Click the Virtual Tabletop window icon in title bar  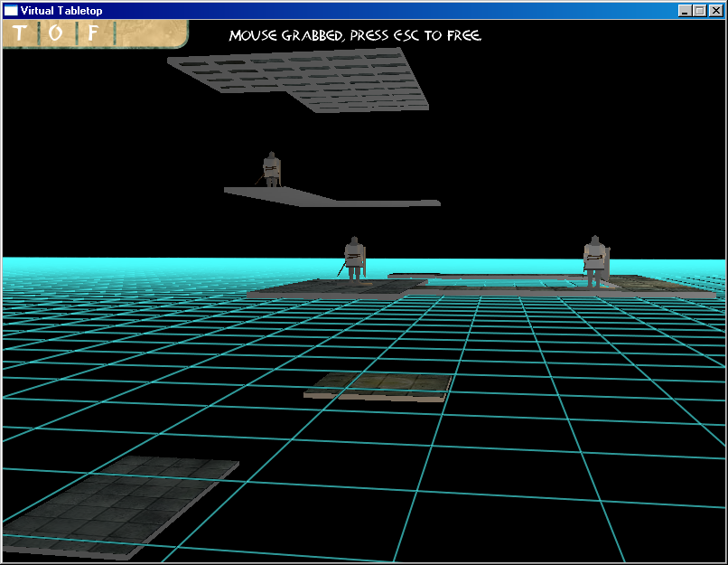click(x=11, y=10)
